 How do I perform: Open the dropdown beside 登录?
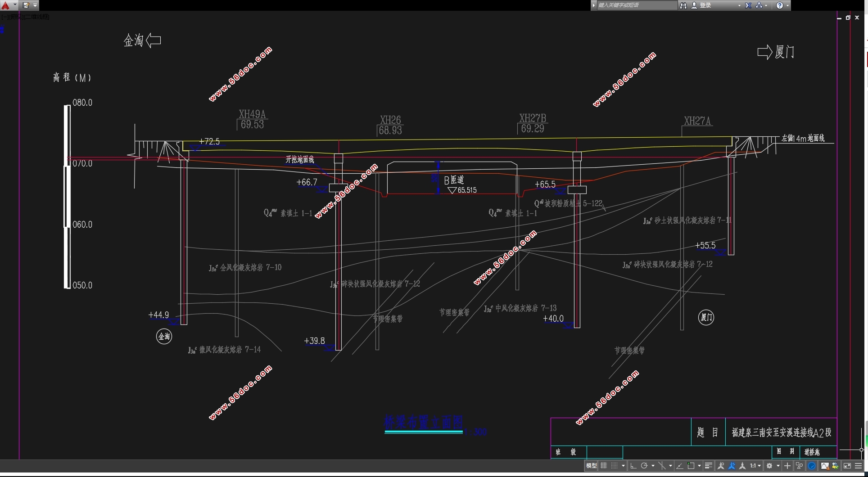[739, 5]
